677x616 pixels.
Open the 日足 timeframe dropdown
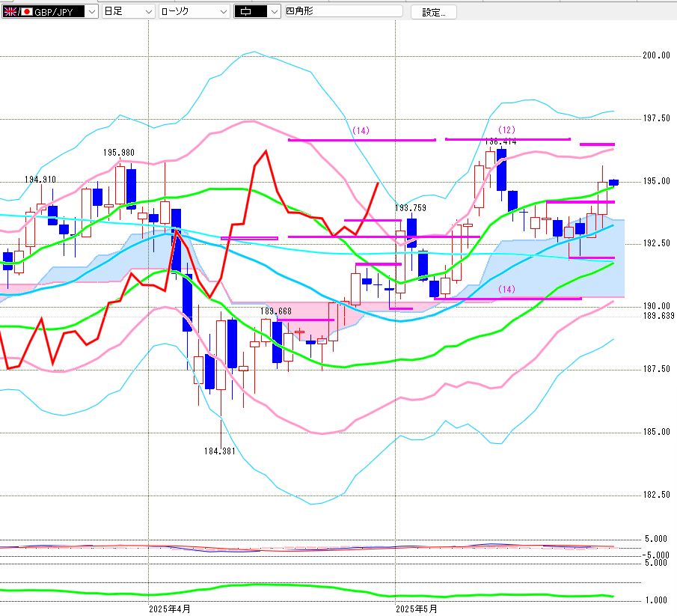coord(128,12)
